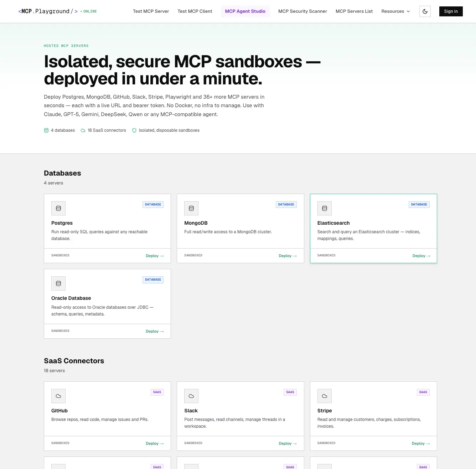This screenshot has width=476, height=469.
Task: Open the MCP Agent Studio tab
Action: coord(245,11)
